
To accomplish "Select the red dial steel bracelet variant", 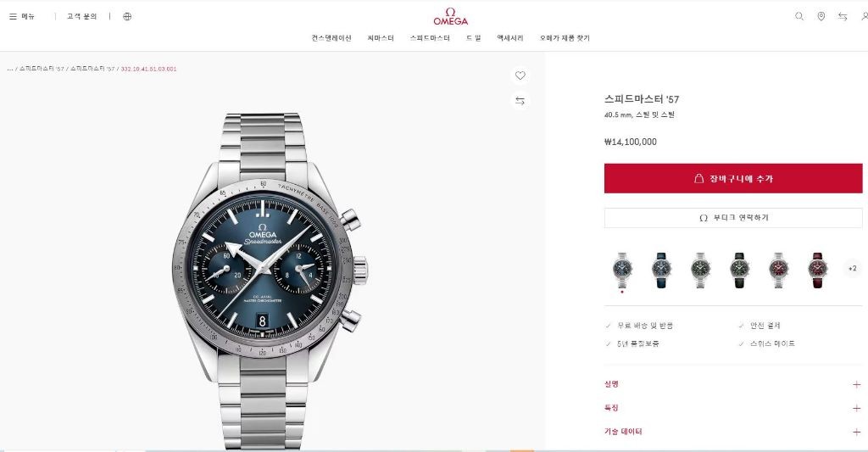I will (778, 271).
